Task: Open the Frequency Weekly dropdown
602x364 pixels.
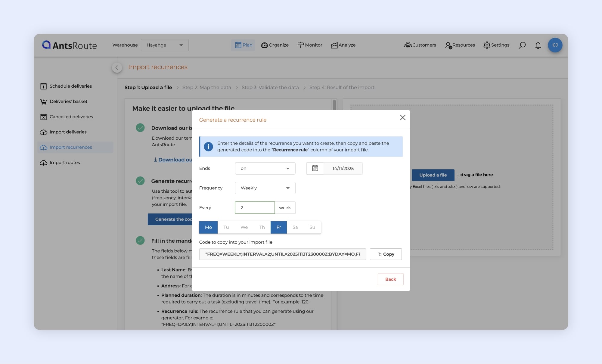Action: (265, 188)
